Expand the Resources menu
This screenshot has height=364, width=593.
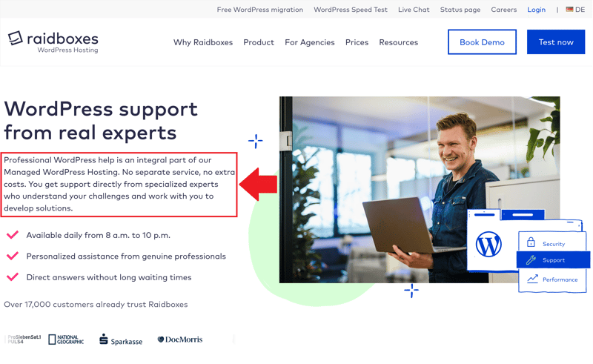(399, 42)
